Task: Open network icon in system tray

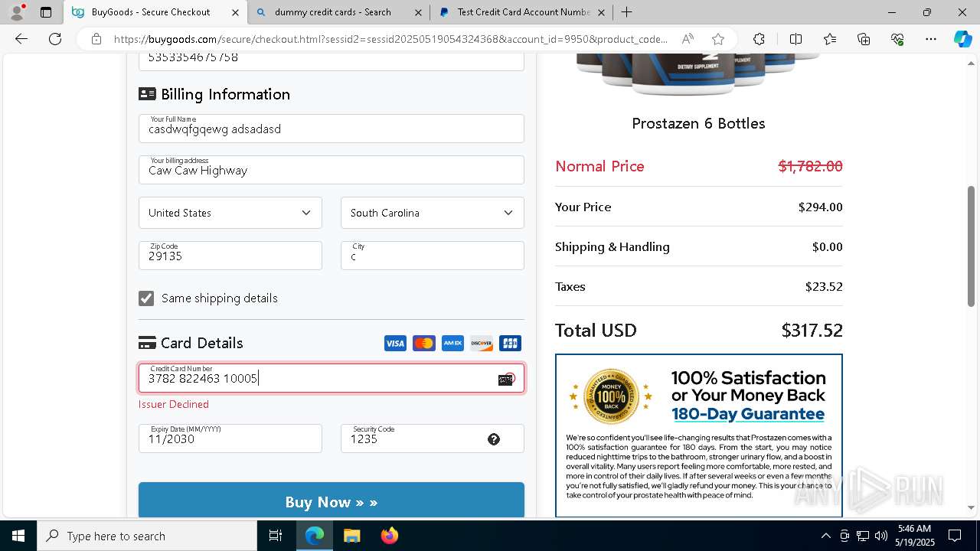Action: (863, 536)
